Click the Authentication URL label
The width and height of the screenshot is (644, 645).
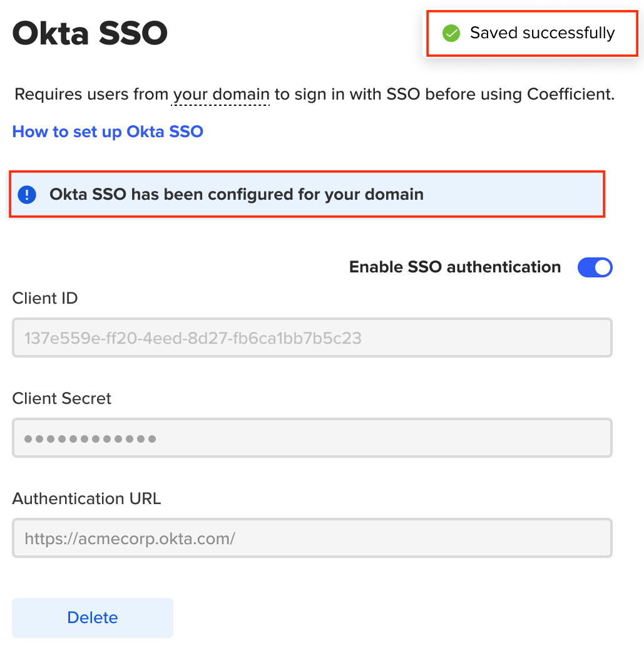86,499
